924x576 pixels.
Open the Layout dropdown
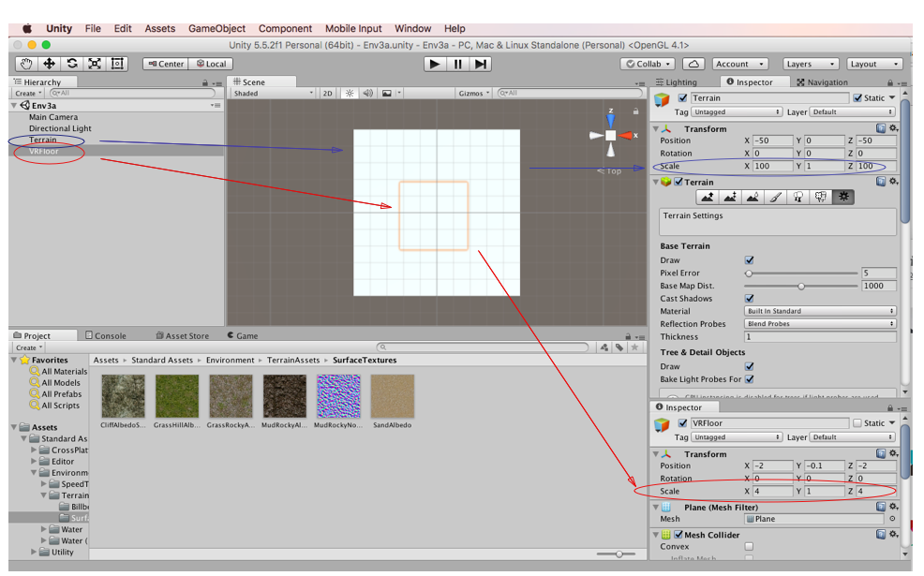point(874,64)
